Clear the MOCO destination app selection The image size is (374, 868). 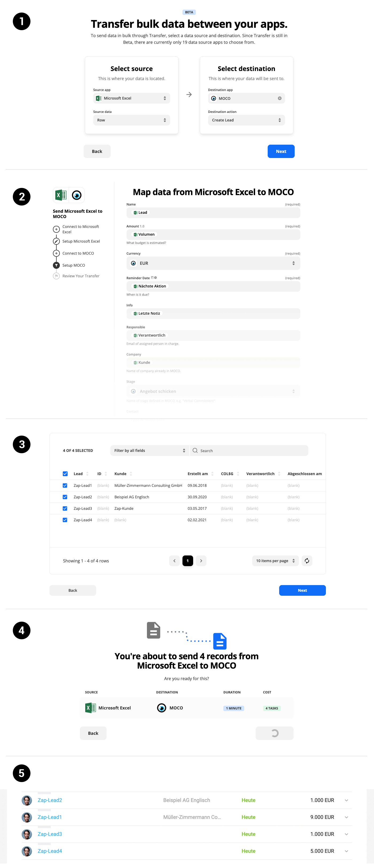coord(280,98)
